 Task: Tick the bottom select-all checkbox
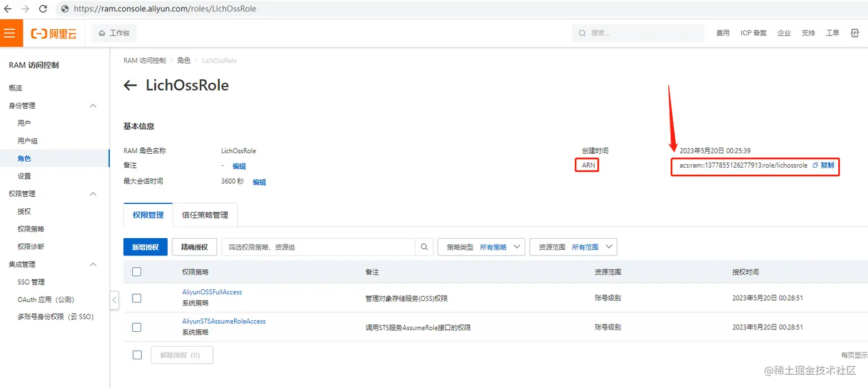coord(137,355)
